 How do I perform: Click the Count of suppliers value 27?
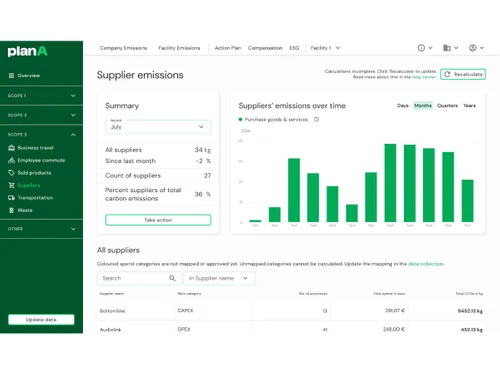click(207, 175)
